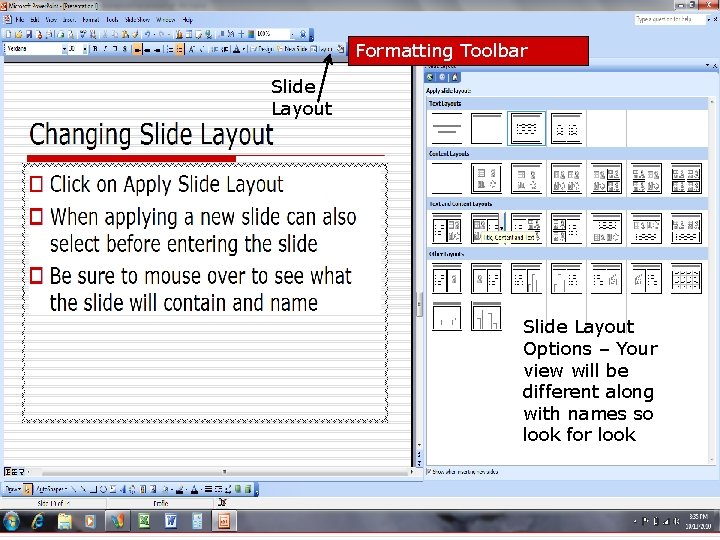Click the Spelling check toolbar icon
Viewport: 720px width, 540px height.
(x=83, y=34)
